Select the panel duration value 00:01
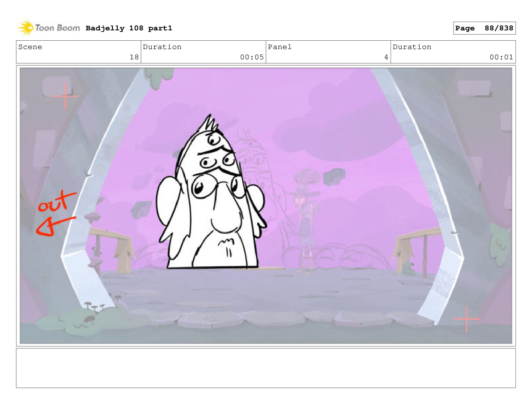The image size is (532, 412). pos(501,57)
